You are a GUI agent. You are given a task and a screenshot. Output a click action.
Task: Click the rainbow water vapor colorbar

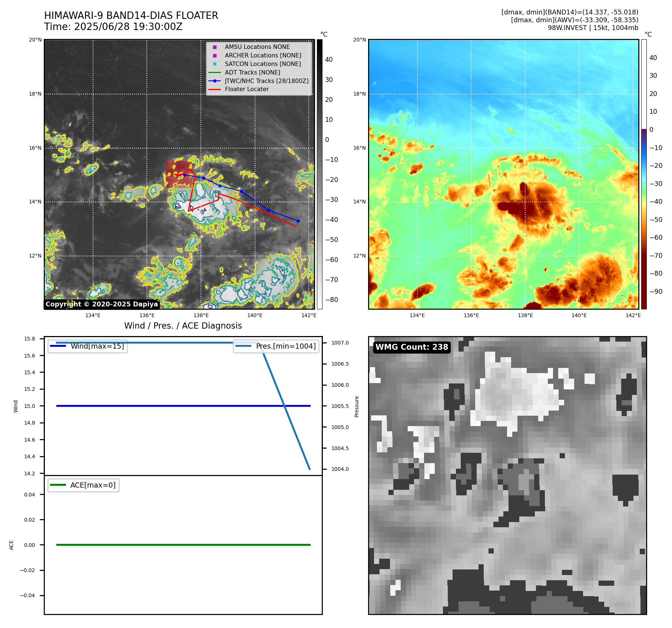pyautogui.click(x=644, y=174)
